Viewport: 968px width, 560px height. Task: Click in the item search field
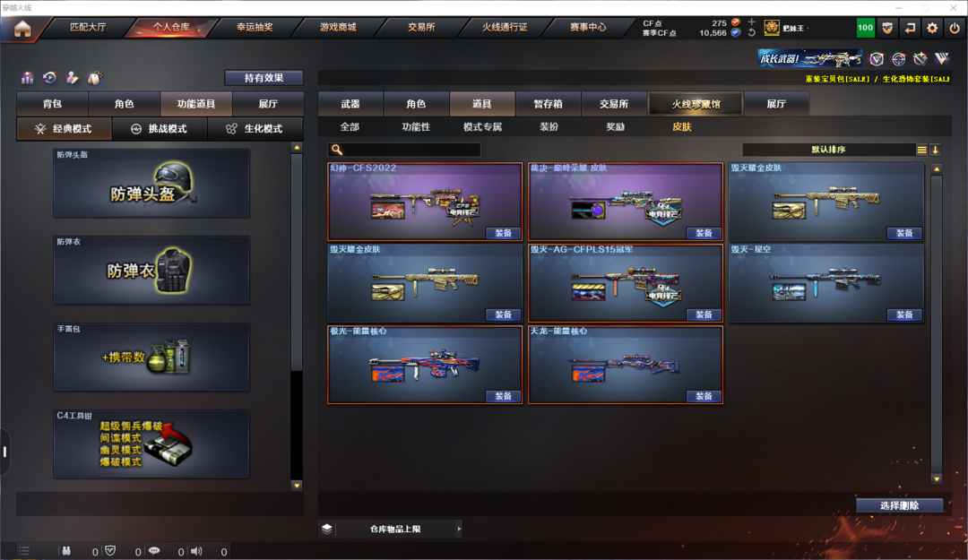pyautogui.click(x=403, y=150)
